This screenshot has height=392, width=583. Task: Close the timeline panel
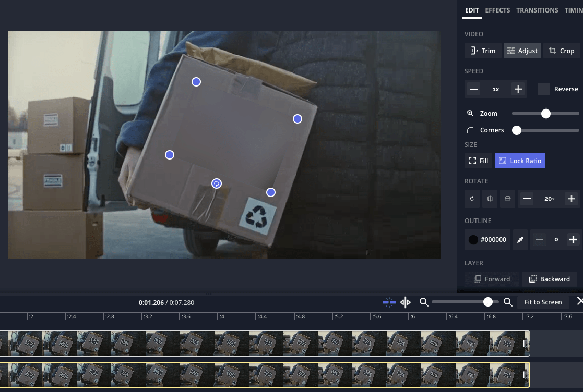tap(580, 301)
